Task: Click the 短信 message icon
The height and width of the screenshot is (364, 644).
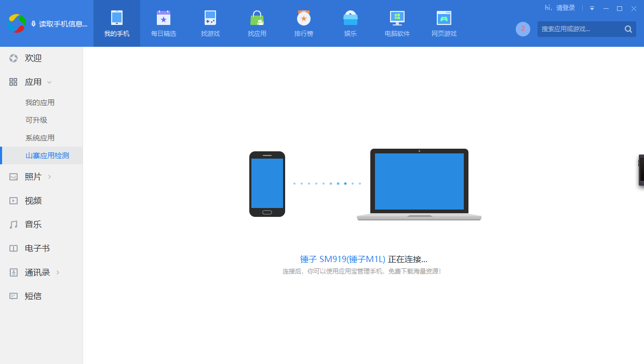Action: coord(14,296)
